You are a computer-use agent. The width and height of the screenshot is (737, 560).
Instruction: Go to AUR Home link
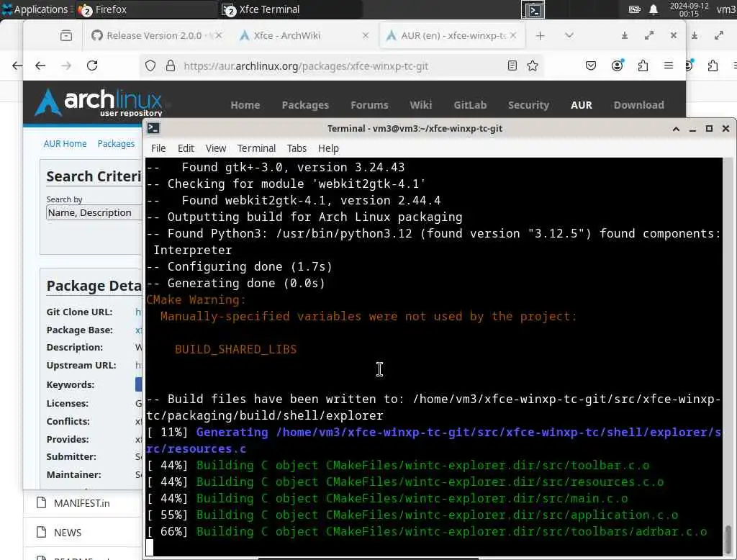click(65, 144)
